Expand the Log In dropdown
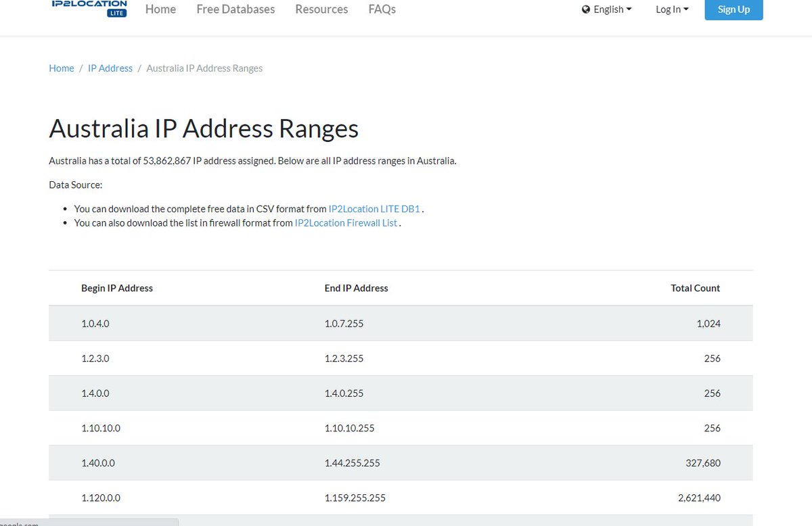 point(672,9)
